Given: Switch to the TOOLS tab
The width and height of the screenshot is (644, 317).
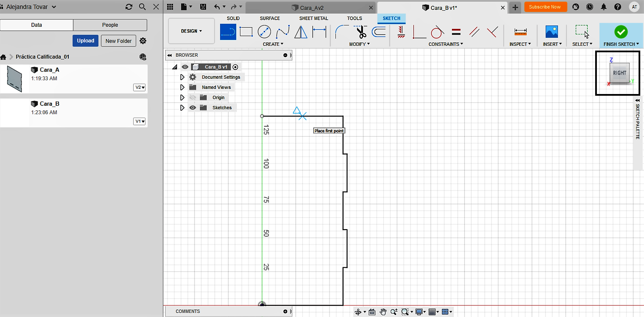Looking at the screenshot, I should coord(354,18).
